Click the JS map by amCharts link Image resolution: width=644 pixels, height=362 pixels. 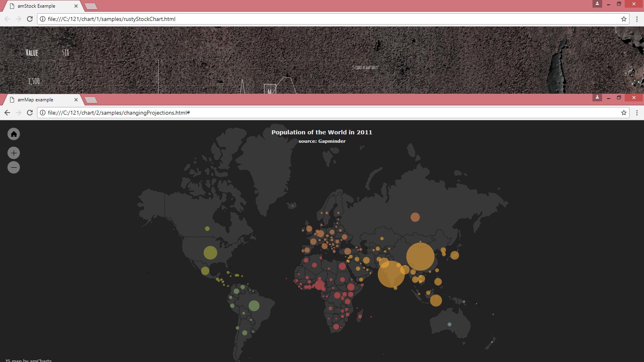pyautogui.click(x=29, y=360)
